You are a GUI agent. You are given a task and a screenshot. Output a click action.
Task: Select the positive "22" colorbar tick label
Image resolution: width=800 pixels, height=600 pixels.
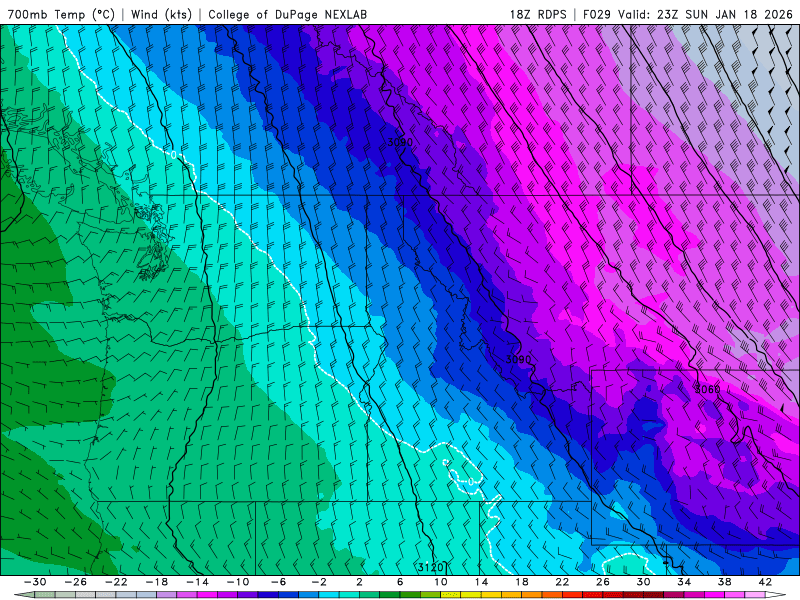coord(562,582)
